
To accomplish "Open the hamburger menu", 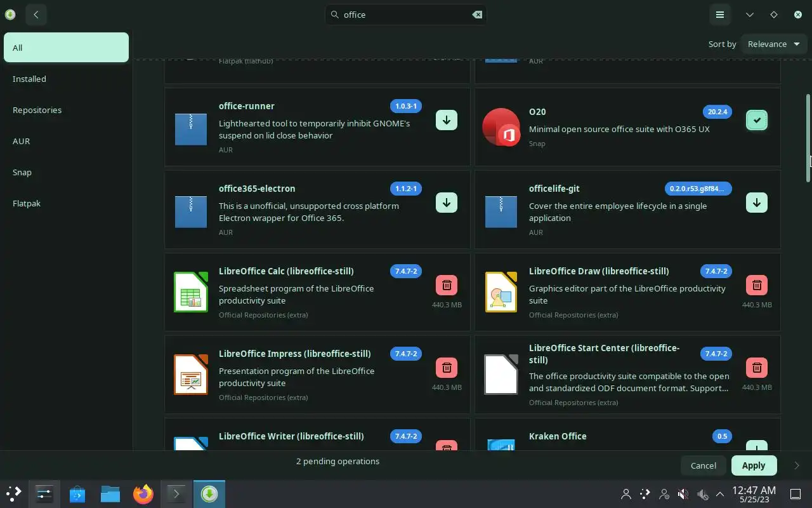I will [x=720, y=15].
